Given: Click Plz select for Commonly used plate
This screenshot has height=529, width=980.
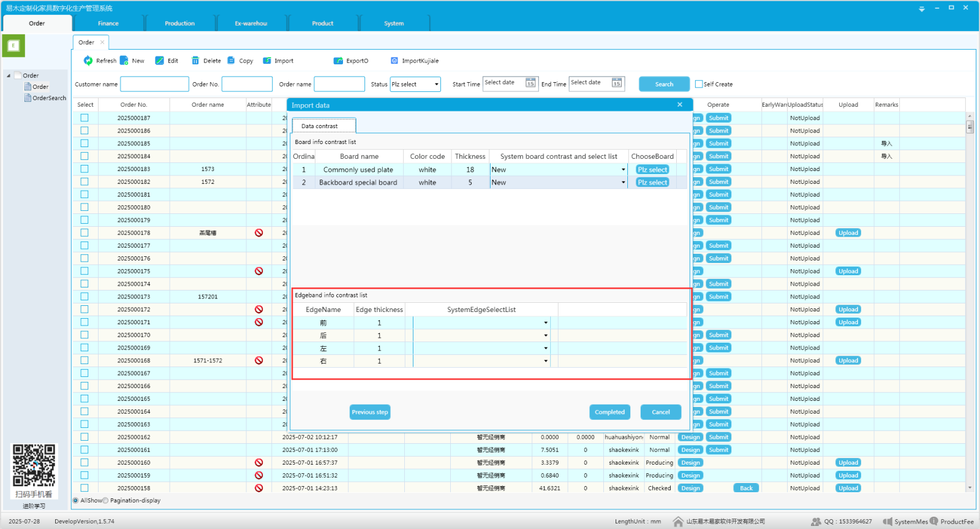Looking at the screenshot, I should [x=652, y=170].
